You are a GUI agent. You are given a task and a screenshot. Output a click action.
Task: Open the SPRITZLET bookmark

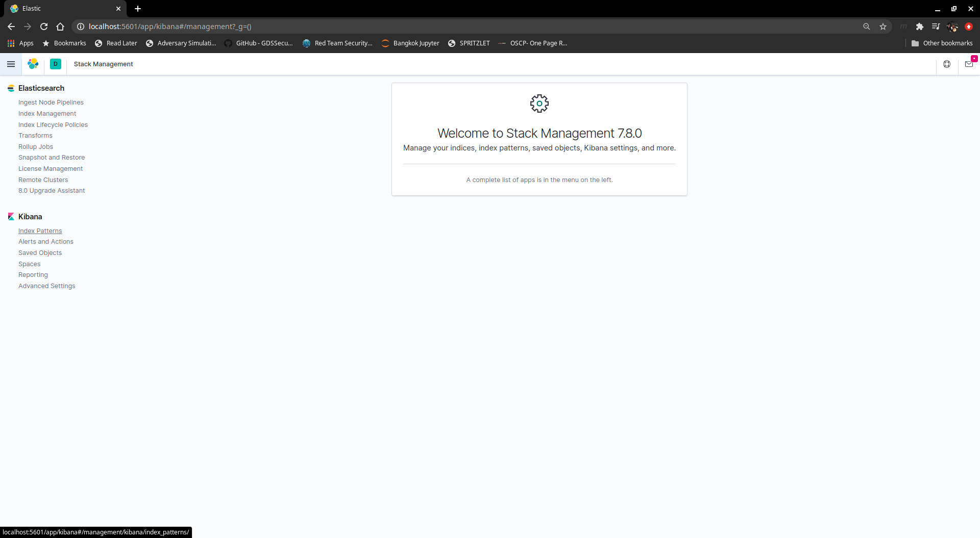pyautogui.click(x=469, y=43)
